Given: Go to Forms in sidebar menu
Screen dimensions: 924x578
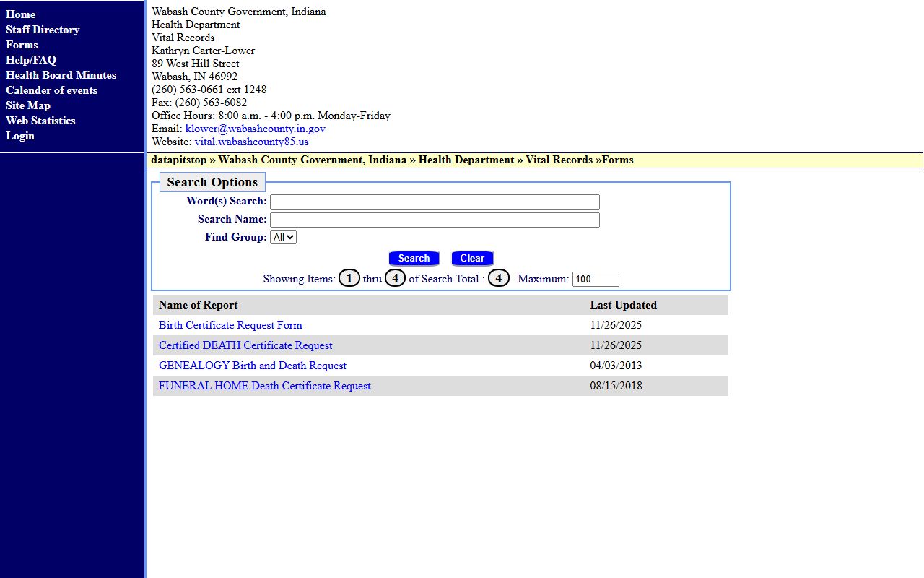Looking at the screenshot, I should pos(22,45).
